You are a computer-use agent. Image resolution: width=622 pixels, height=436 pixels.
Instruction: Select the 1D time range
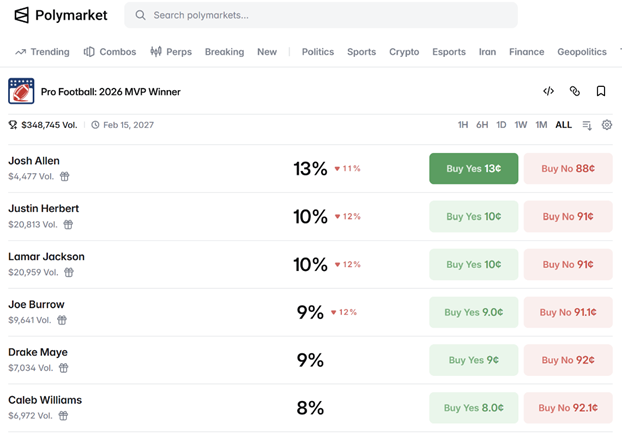[x=501, y=125]
